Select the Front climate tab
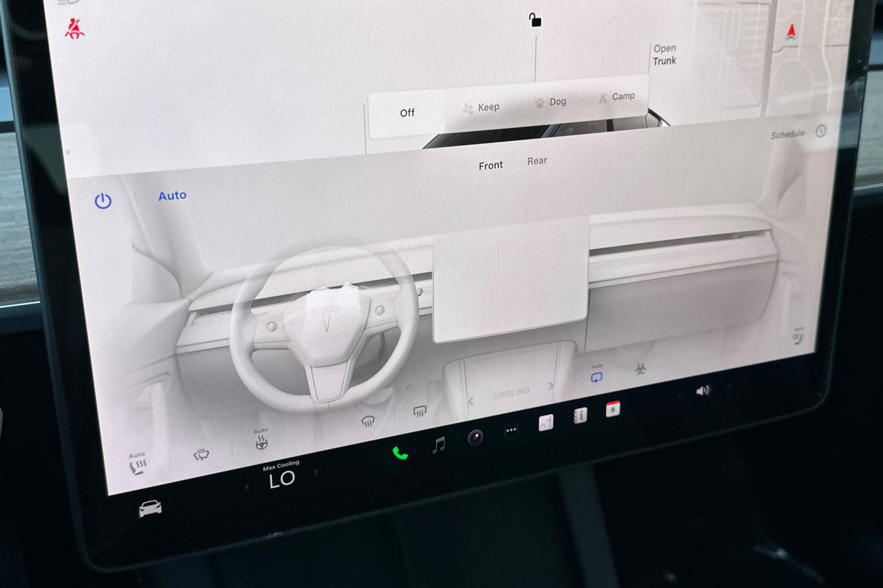 491,164
